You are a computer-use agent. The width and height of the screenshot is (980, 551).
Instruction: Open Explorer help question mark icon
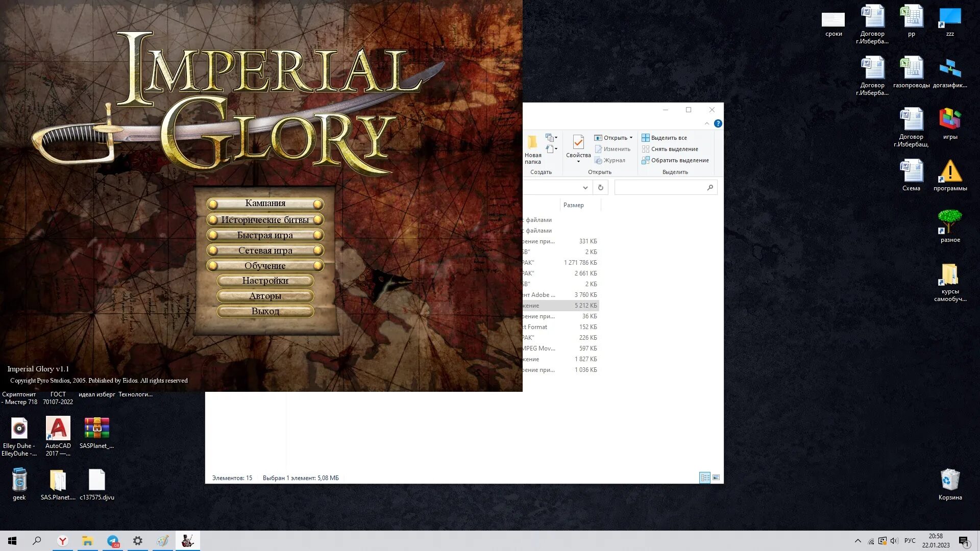point(718,123)
